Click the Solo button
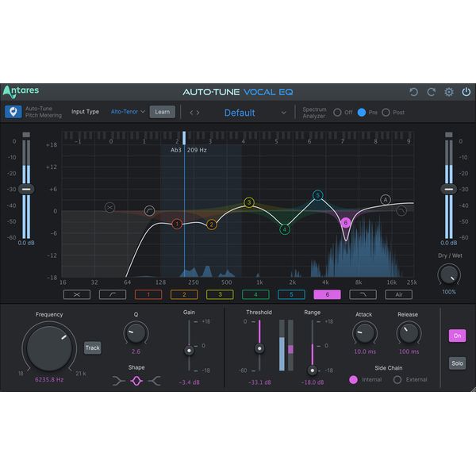The height and width of the screenshot is (476, 476). pyautogui.click(x=457, y=363)
